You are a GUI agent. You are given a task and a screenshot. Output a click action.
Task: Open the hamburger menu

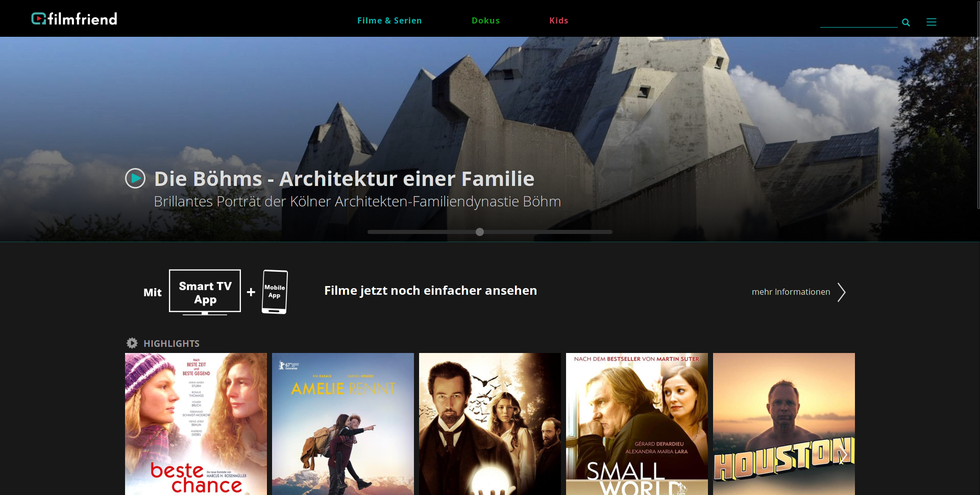pos(932,22)
